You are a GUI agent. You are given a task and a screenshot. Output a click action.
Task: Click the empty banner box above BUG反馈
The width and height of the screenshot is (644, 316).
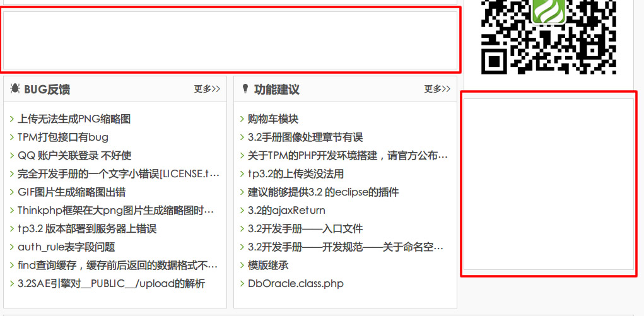pyautogui.click(x=230, y=40)
